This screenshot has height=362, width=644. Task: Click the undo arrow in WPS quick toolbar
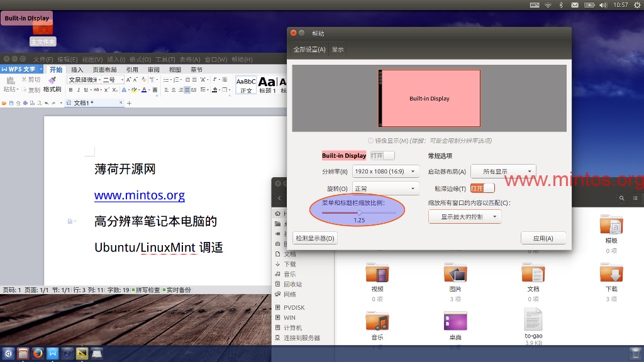47,103
